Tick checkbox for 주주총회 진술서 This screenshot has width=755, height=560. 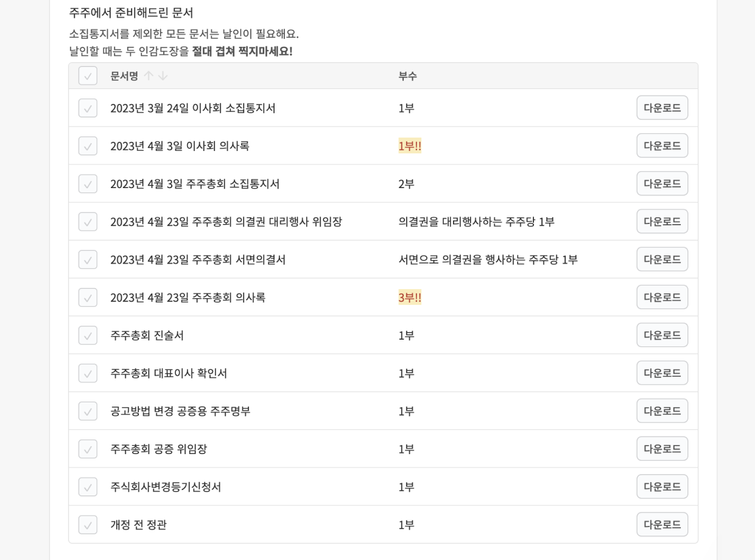click(x=88, y=335)
